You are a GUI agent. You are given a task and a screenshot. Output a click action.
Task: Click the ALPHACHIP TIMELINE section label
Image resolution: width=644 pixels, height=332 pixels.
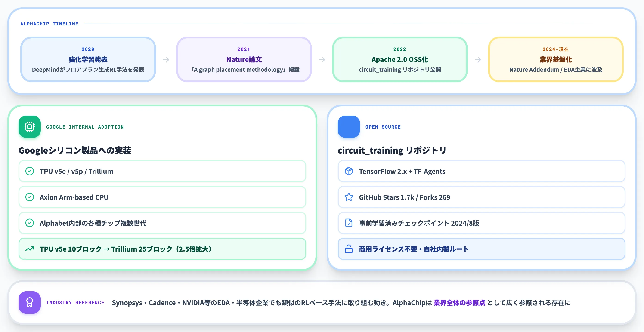[x=49, y=24]
